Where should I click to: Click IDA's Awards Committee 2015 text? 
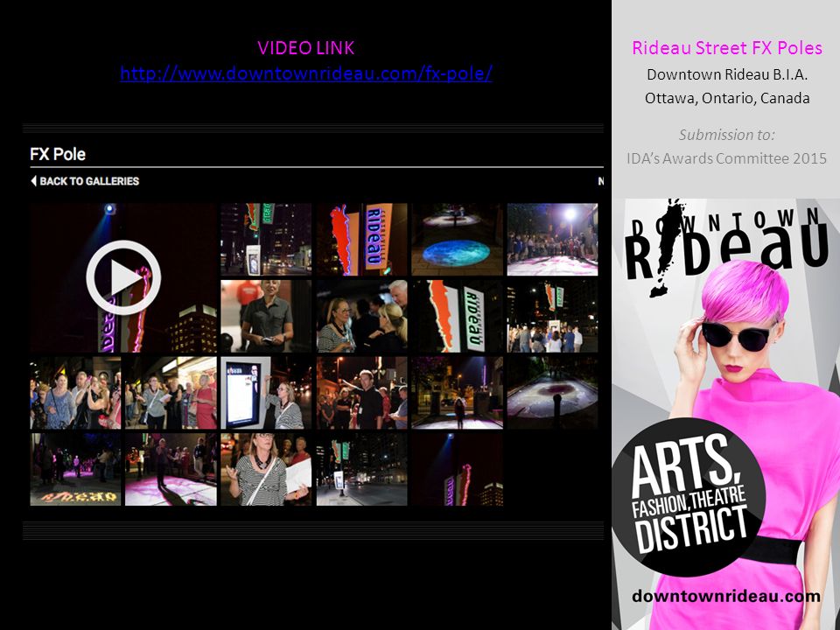click(726, 158)
